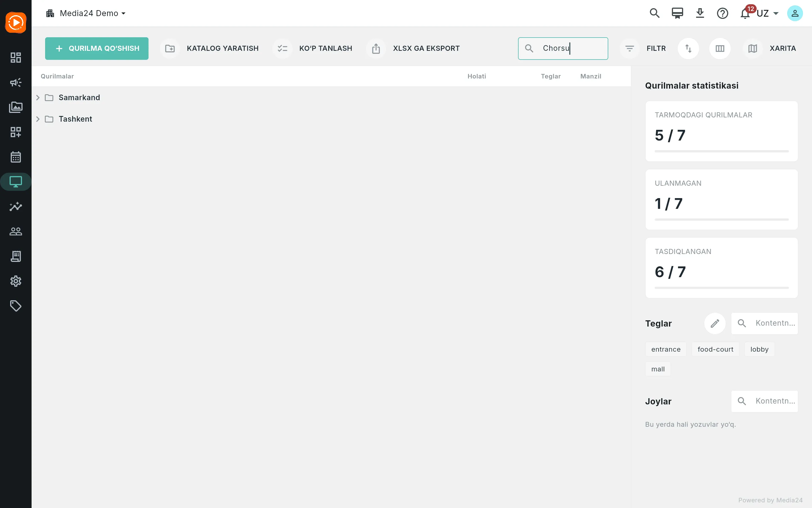Open the widgets add-apps sidebar icon
The width and height of the screenshot is (812, 508).
pos(16,132)
